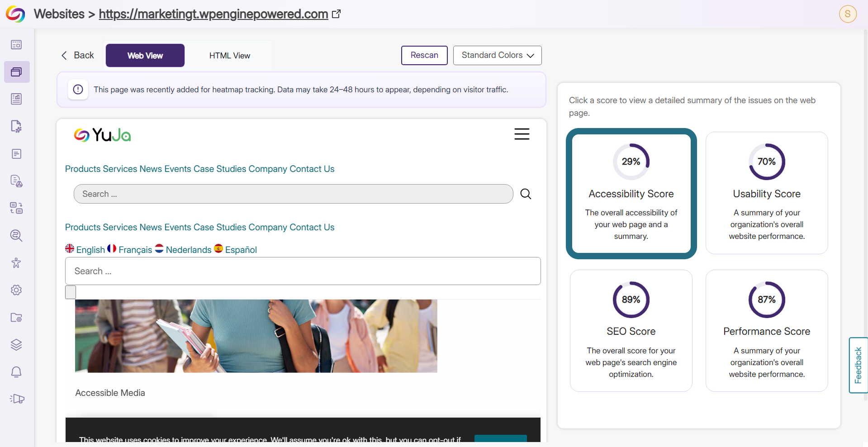The height and width of the screenshot is (447, 868).
Task: Switch to the HTML View tab
Action: [230, 56]
